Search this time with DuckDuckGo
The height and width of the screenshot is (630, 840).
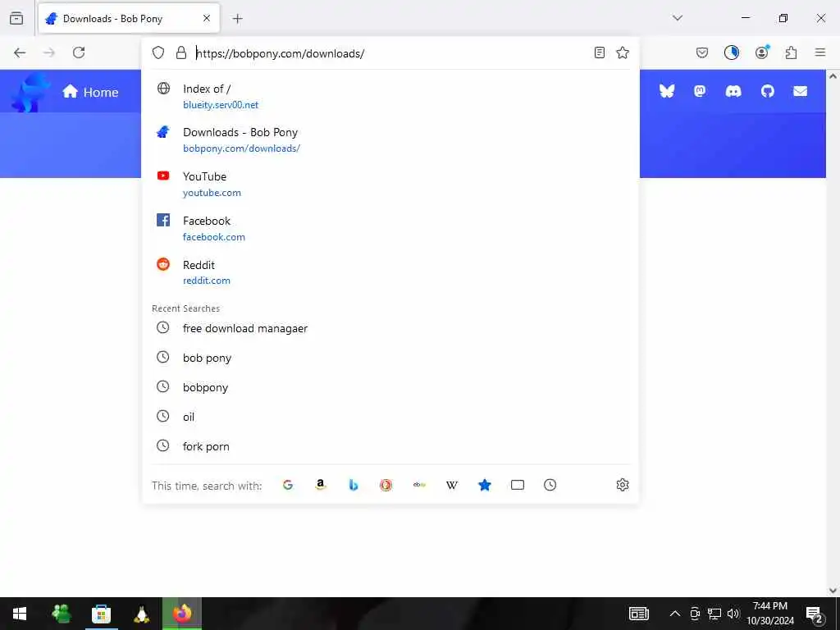pyautogui.click(x=386, y=485)
